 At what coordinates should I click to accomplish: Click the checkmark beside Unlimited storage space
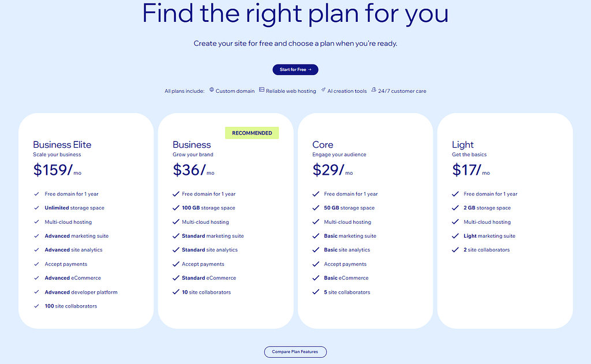(x=36, y=208)
